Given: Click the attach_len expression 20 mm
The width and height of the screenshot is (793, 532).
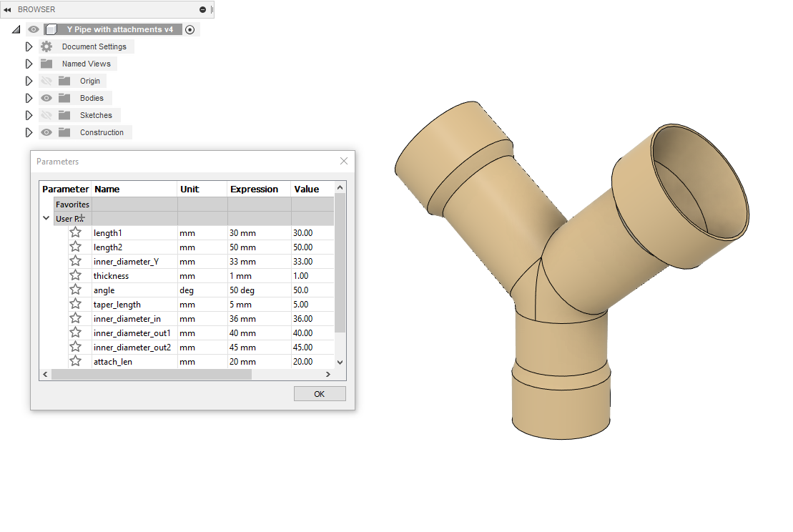Looking at the screenshot, I should [x=259, y=362].
